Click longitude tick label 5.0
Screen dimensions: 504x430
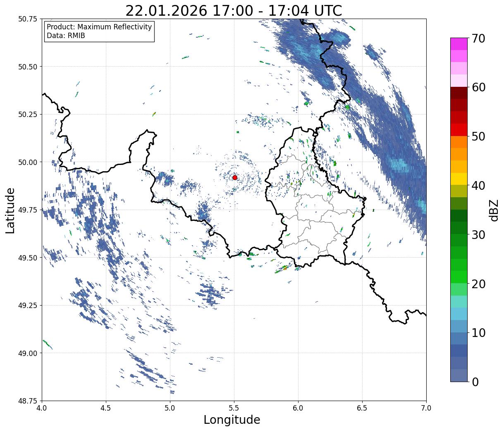(170, 408)
